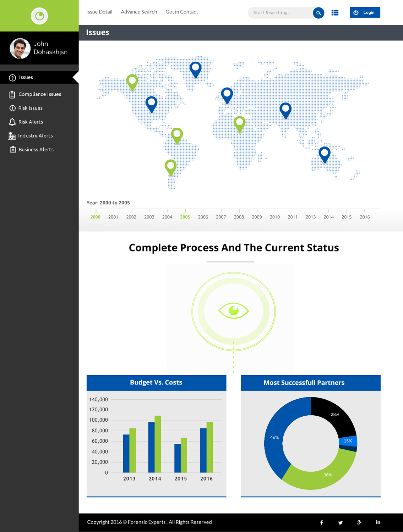Click the magnifier search icon button
Screen dimensions: 403x532
tap(318, 13)
